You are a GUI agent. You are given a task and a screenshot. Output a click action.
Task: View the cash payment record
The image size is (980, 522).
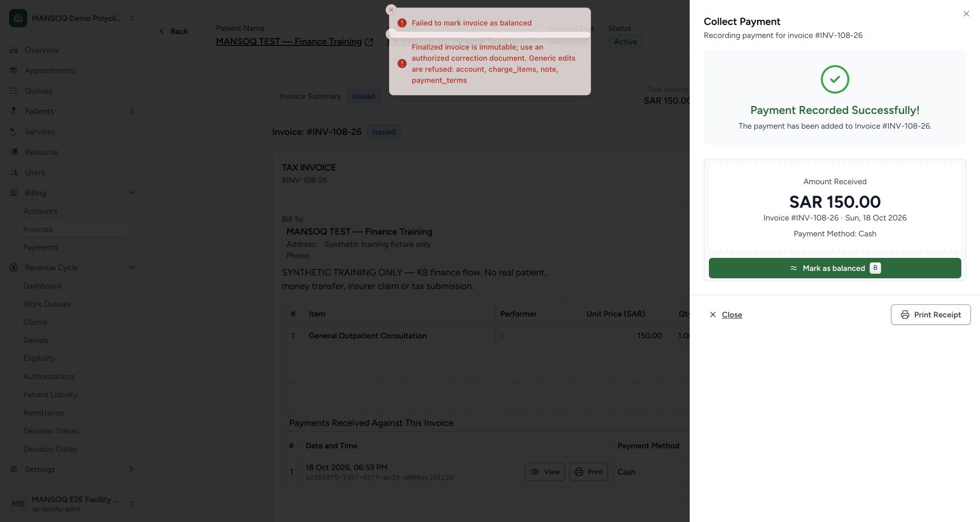pos(545,472)
